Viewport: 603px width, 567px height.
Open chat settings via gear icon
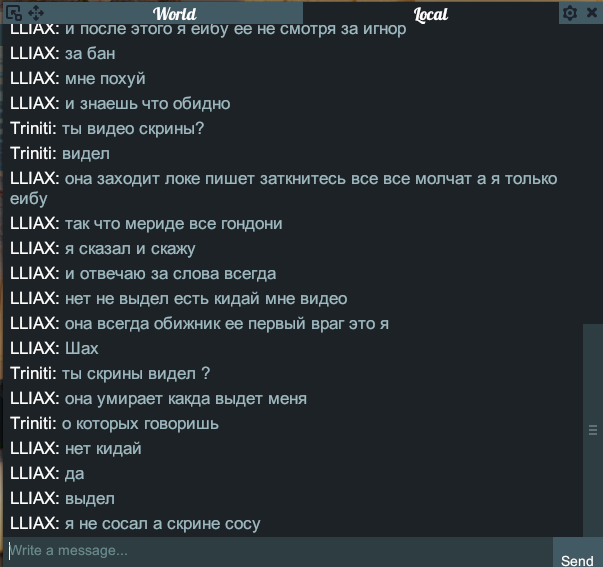[x=570, y=13]
